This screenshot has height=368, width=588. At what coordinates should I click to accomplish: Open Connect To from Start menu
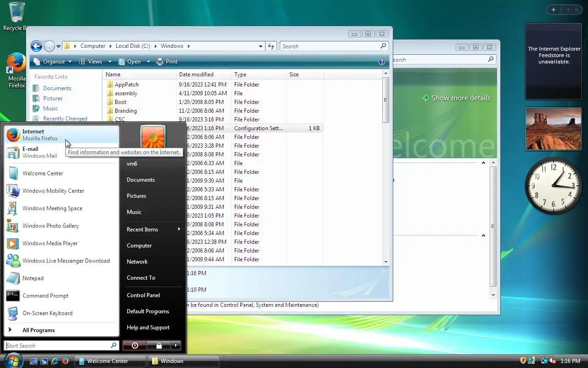pyautogui.click(x=153, y=278)
